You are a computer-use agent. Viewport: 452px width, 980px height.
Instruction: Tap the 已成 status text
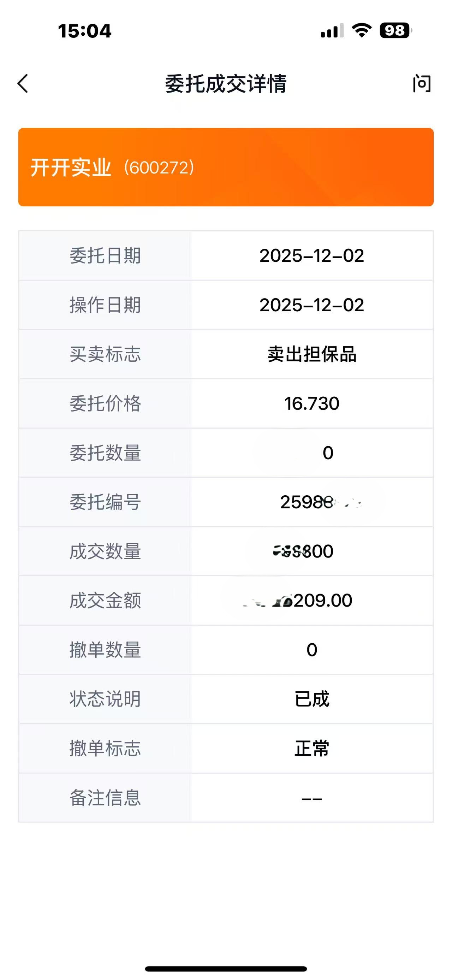click(312, 699)
